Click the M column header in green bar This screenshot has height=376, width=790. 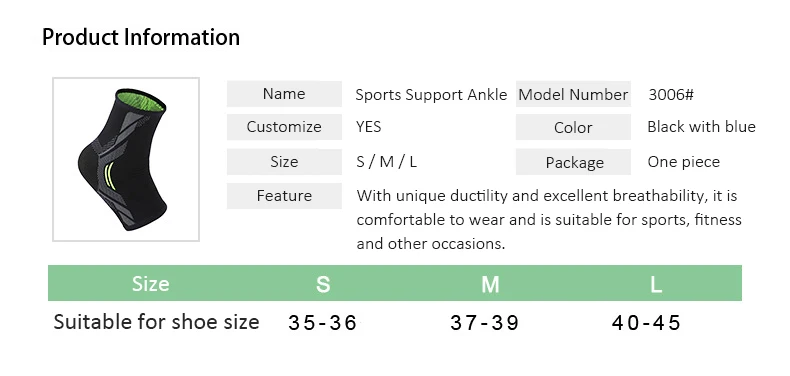pyautogui.click(x=490, y=284)
